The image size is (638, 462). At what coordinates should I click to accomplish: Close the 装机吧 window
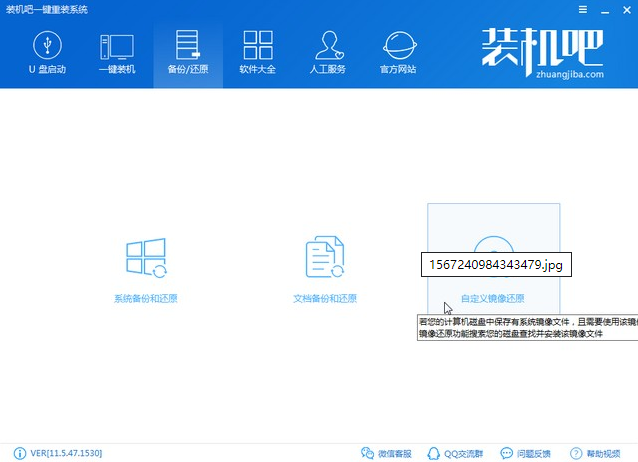[627, 10]
